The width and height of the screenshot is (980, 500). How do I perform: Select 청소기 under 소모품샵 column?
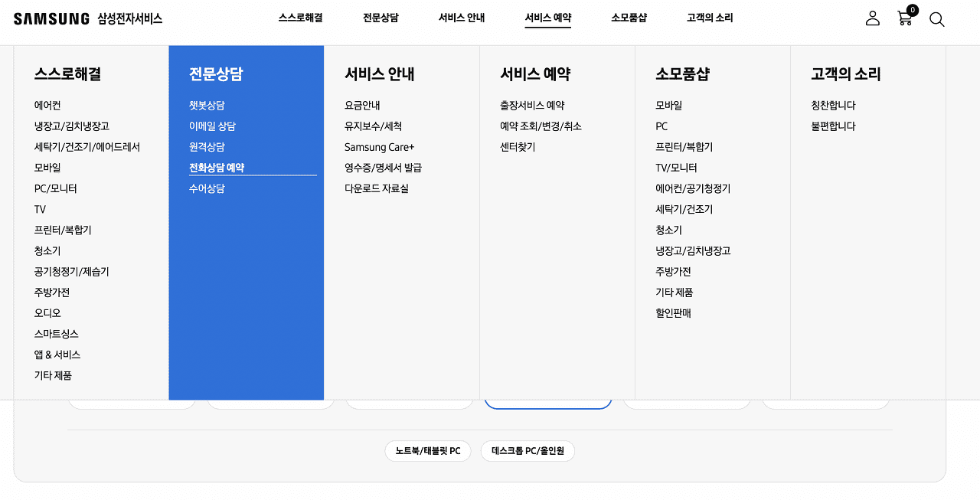click(669, 230)
